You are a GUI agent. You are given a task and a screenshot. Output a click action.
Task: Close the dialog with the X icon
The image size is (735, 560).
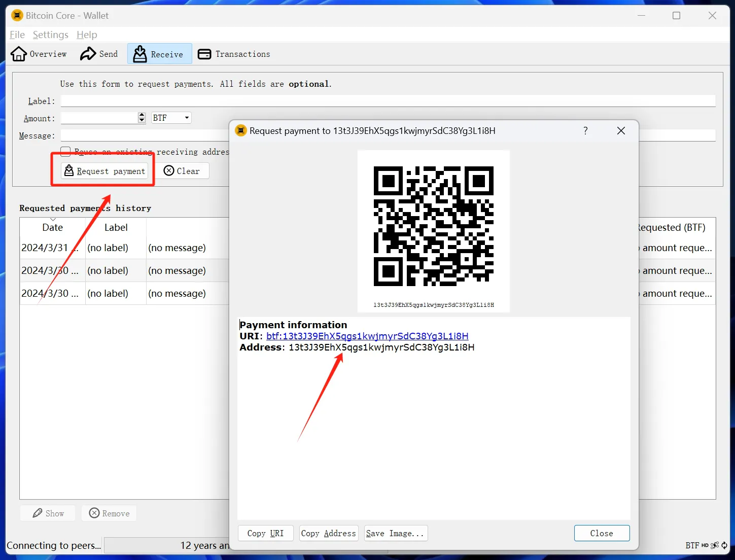621,130
